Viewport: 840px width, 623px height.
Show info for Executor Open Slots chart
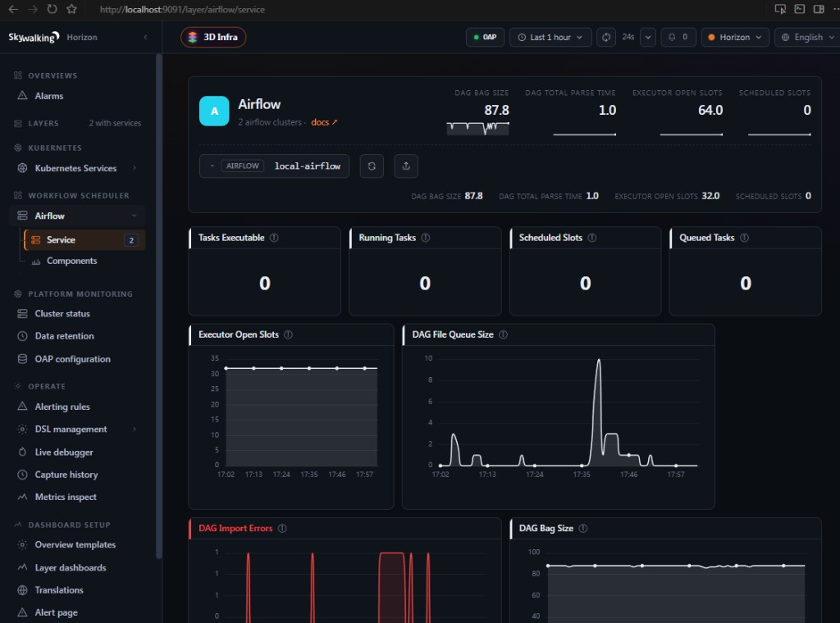pyautogui.click(x=288, y=334)
